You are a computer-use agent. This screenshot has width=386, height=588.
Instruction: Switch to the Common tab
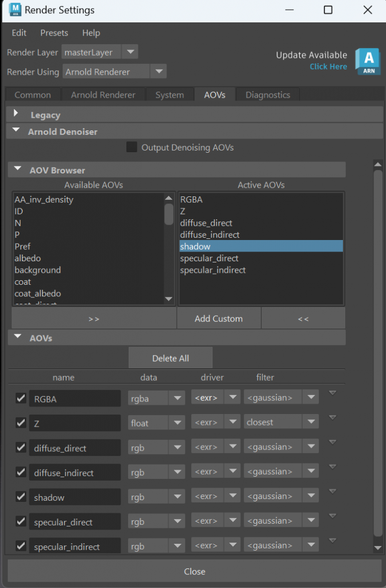coord(33,95)
